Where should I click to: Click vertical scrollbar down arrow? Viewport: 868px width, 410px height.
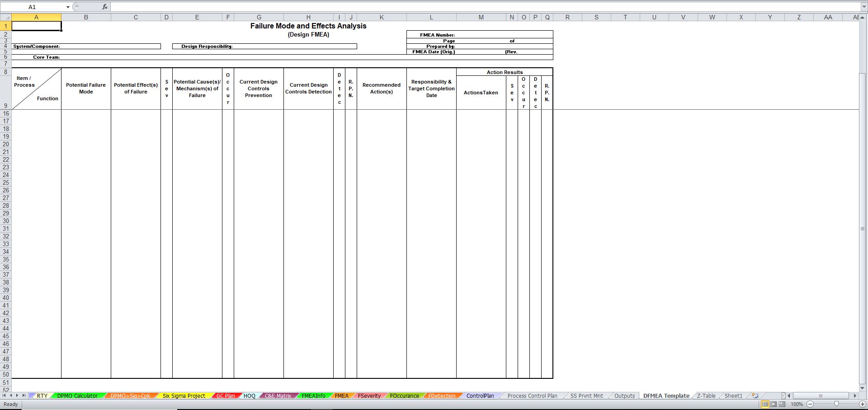(x=863, y=388)
